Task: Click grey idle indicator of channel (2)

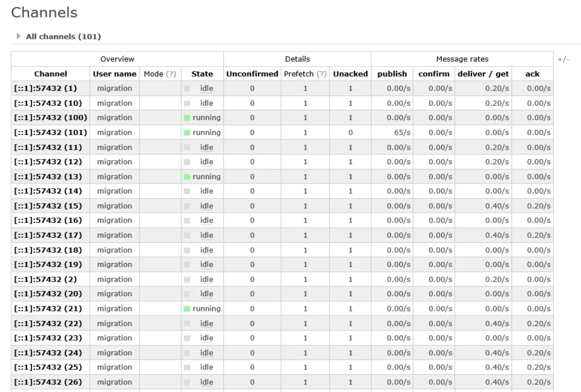Action: 187,280
